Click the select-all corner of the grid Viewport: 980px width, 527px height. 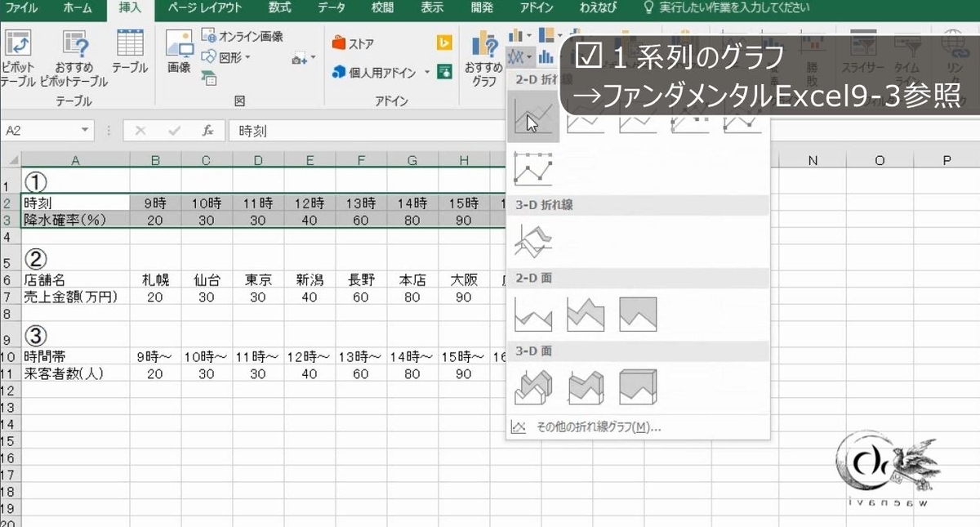point(11,160)
